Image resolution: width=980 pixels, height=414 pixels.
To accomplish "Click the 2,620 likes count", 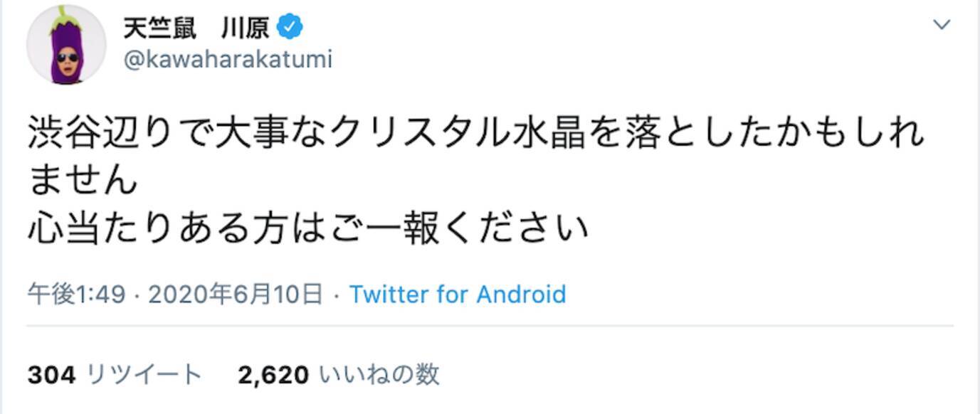I will click(273, 374).
